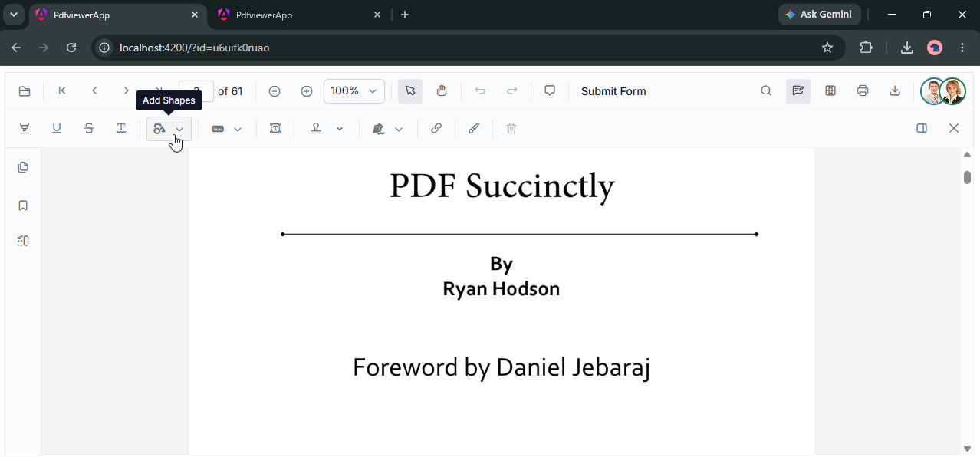The height and width of the screenshot is (457, 980).
Task: Click the page number input field
Action: (196, 91)
